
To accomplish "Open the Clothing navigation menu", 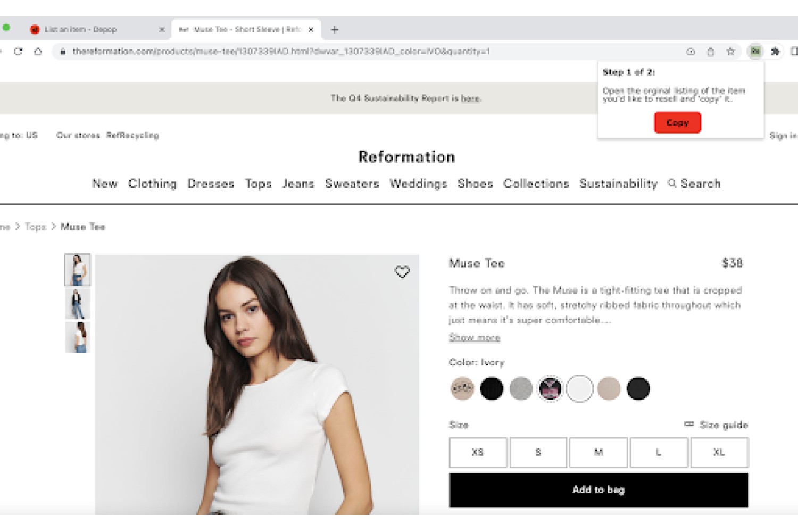I will click(x=152, y=184).
